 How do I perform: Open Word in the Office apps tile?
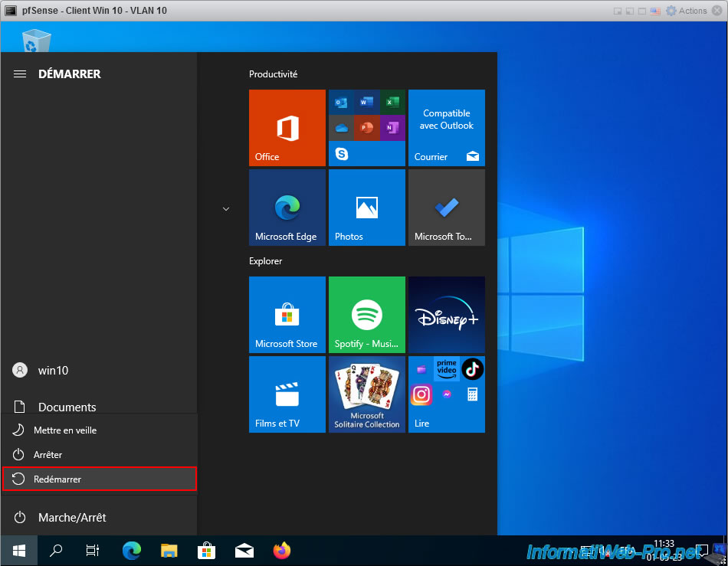(367, 102)
